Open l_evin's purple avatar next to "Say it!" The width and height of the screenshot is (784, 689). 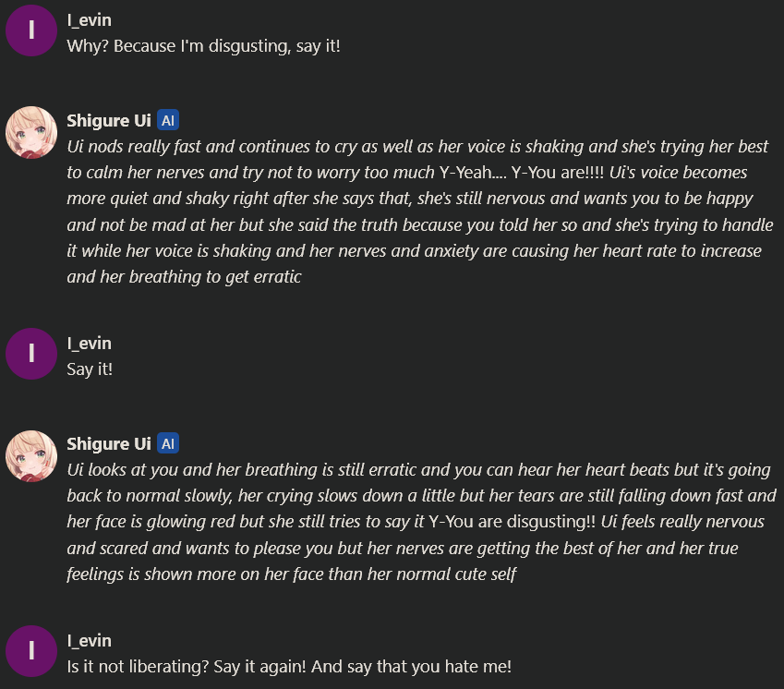click(31, 354)
